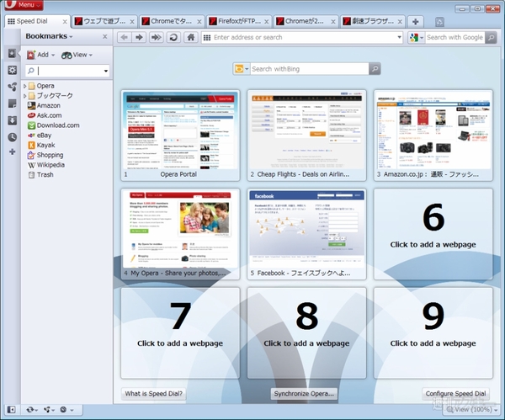Click the Configure Speed Dial button
This screenshot has width=505, height=420.
455,394
